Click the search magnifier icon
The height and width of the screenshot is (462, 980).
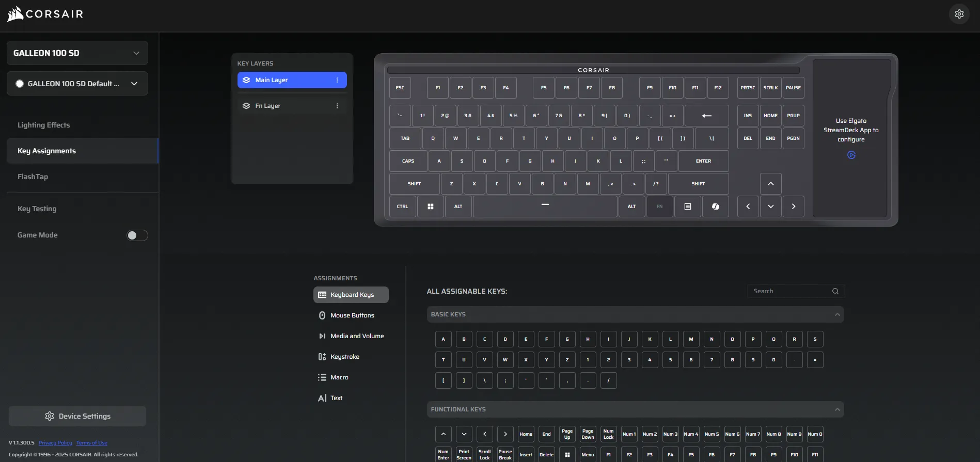[835, 291]
